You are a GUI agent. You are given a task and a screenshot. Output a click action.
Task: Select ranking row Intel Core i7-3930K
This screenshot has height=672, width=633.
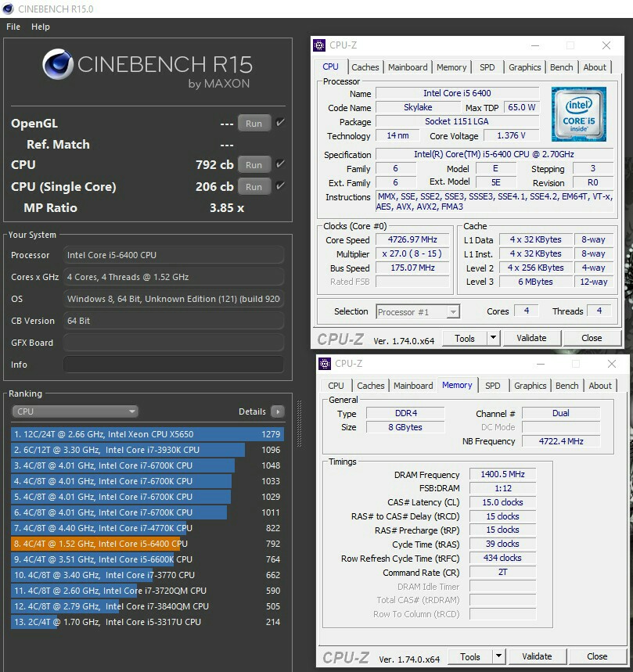(147, 450)
